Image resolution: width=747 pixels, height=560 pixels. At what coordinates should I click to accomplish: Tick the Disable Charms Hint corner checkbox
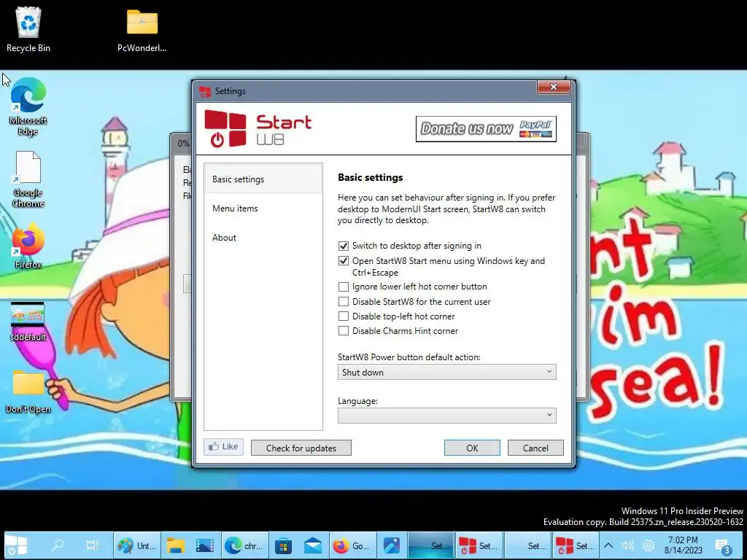tap(343, 330)
